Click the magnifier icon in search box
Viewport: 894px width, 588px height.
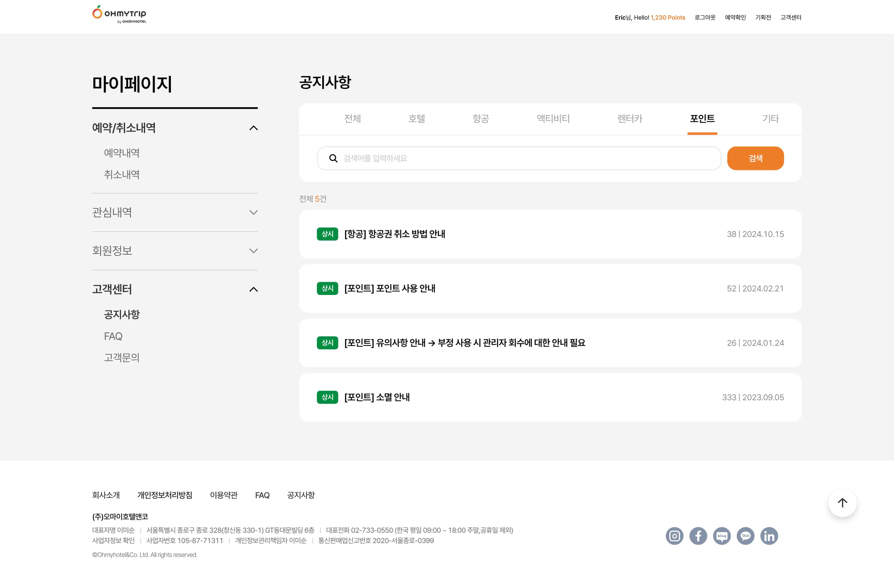point(333,158)
